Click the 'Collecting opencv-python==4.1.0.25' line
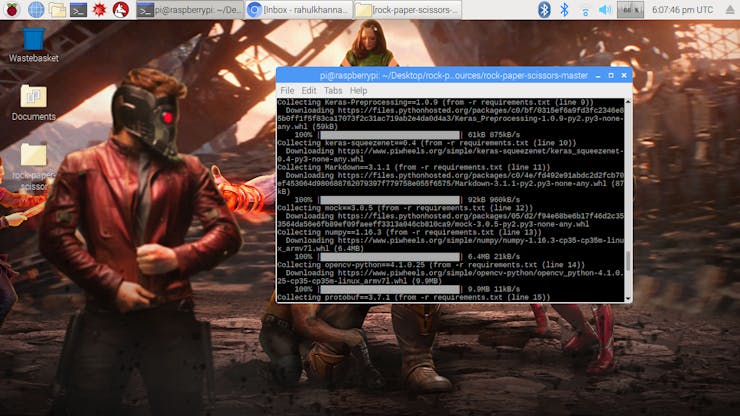The height and width of the screenshot is (416, 740). pos(431,265)
